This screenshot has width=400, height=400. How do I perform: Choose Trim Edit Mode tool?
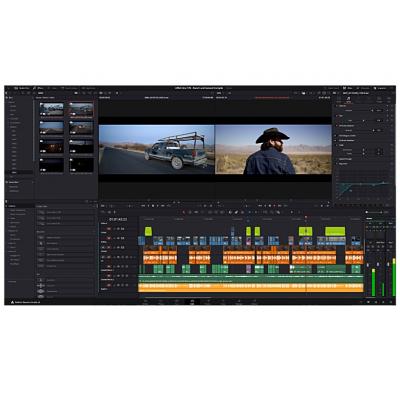click(x=190, y=212)
